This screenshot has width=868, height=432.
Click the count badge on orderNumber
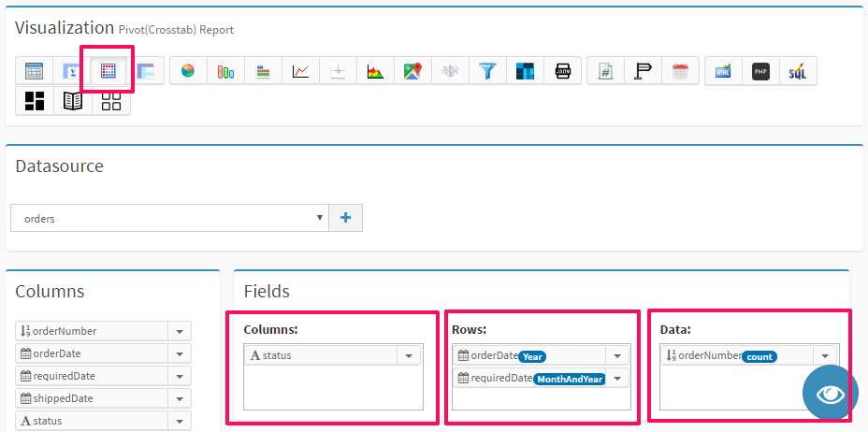click(x=759, y=357)
